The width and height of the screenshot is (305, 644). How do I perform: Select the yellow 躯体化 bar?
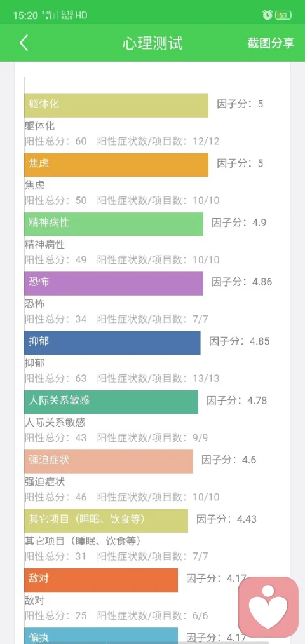tap(116, 106)
